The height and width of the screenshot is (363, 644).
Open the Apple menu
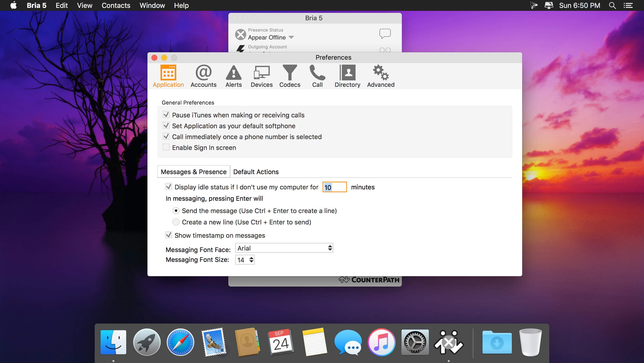[14, 5]
